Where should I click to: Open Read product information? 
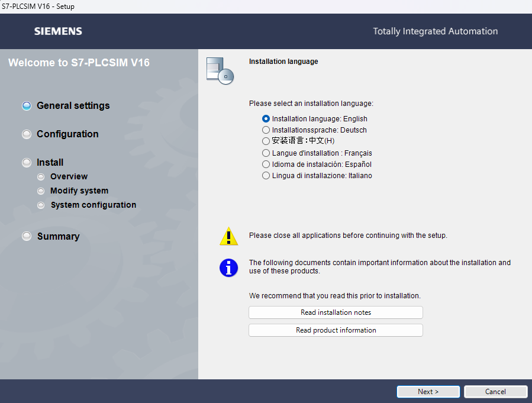coord(336,330)
